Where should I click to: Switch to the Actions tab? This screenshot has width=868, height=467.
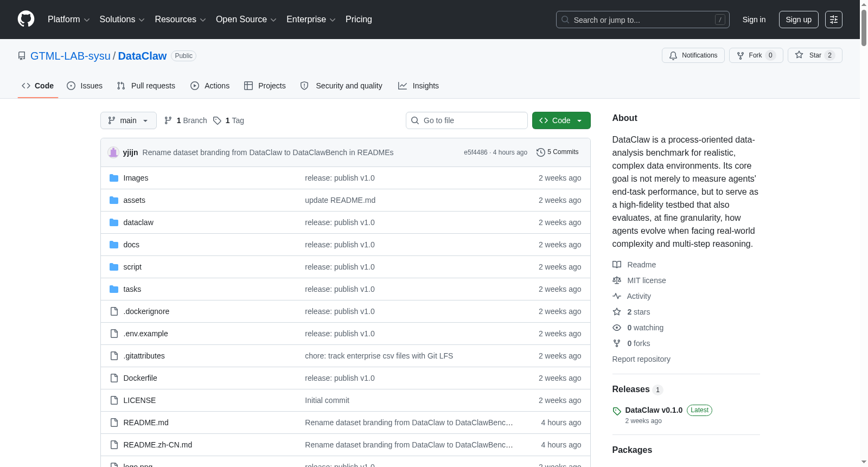[x=210, y=86]
